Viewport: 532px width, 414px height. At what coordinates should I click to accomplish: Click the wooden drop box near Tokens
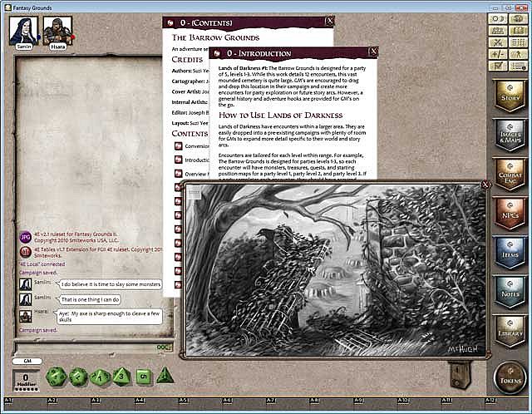point(459,375)
